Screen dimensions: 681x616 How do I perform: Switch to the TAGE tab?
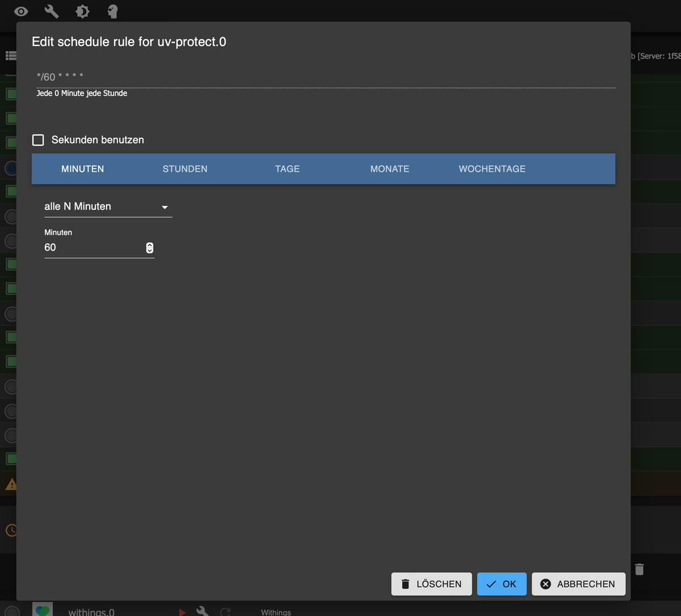[x=287, y=169]
